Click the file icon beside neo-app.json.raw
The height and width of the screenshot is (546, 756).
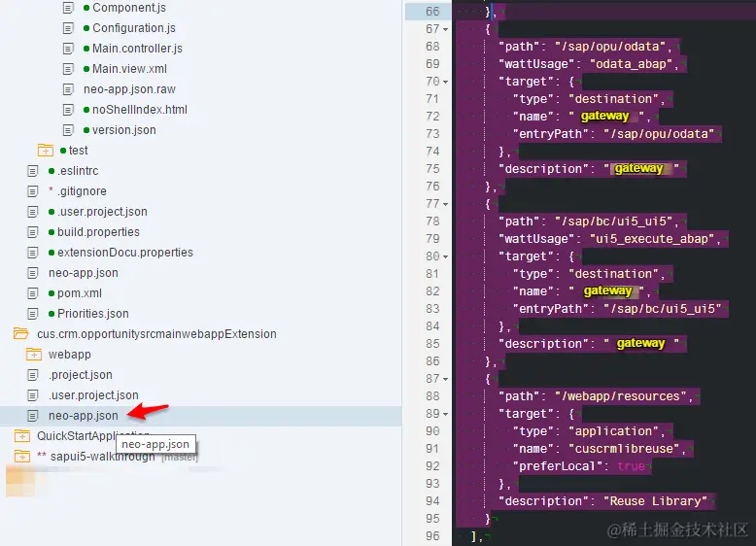click(68, 89)
